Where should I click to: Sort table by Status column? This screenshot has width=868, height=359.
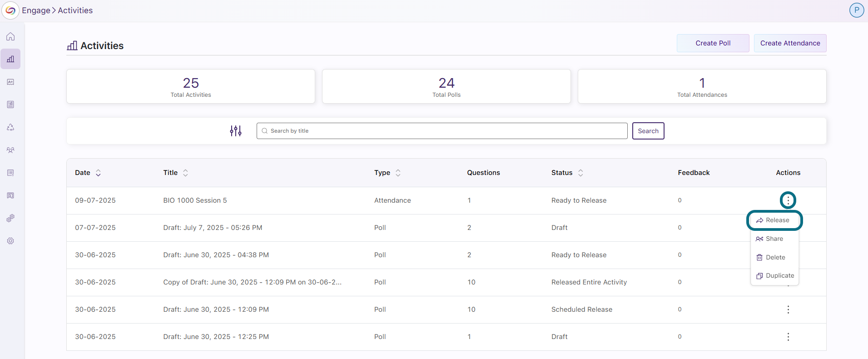(x=580, y=173)
